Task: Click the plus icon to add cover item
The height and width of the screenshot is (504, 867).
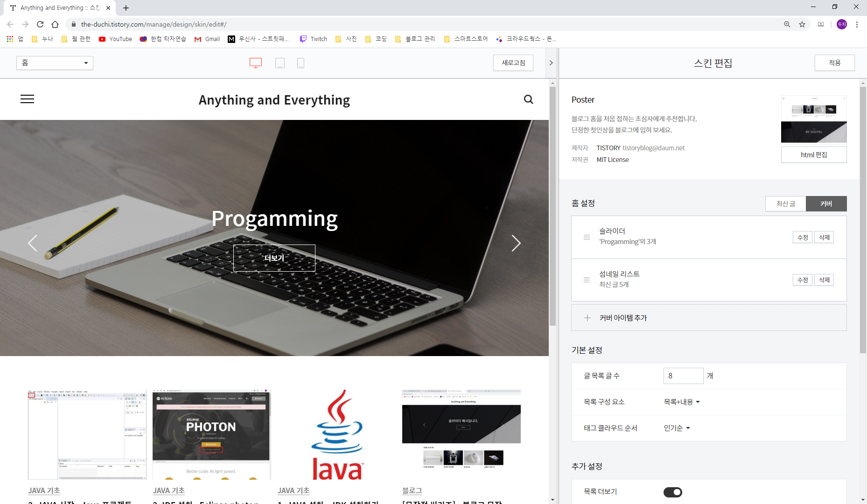Action: click(587, 318)
